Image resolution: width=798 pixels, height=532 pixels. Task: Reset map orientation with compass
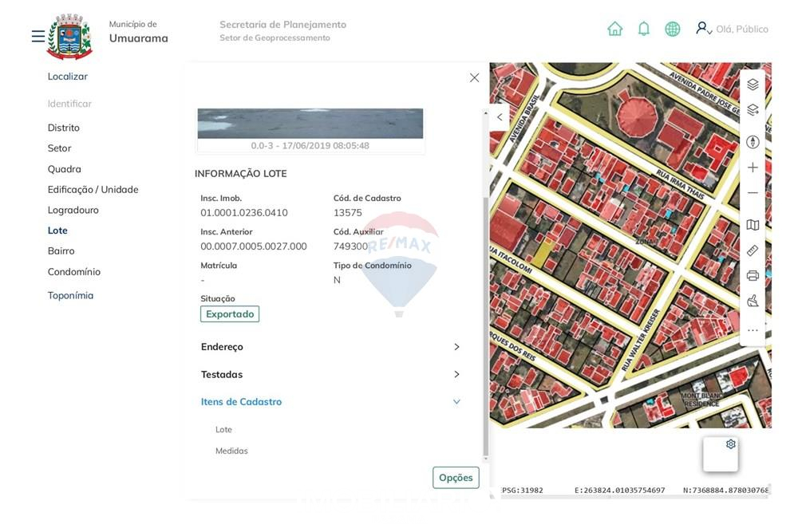(x=753, y=142)
